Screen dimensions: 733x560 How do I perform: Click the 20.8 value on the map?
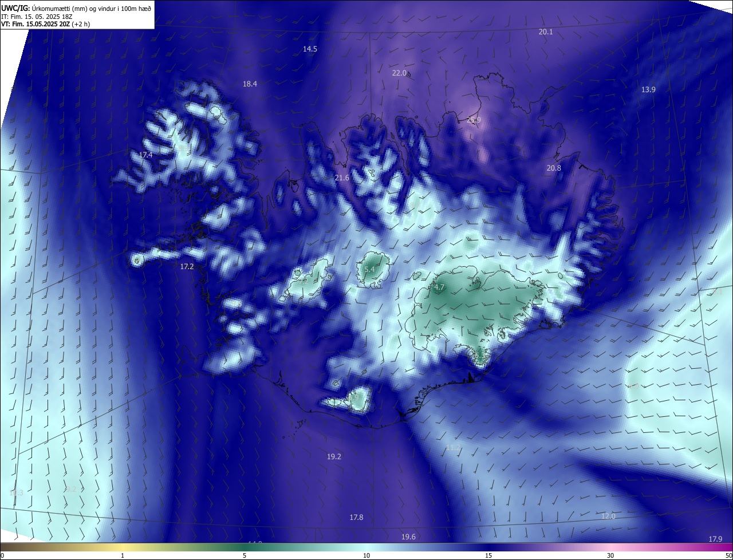click(554, 168)
